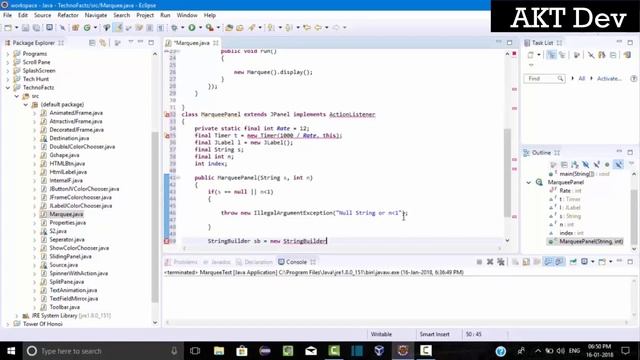This screenshot has height=360, width=640.
Task: Open Microsoft Store from taskbar
Action: click(242, 351)
